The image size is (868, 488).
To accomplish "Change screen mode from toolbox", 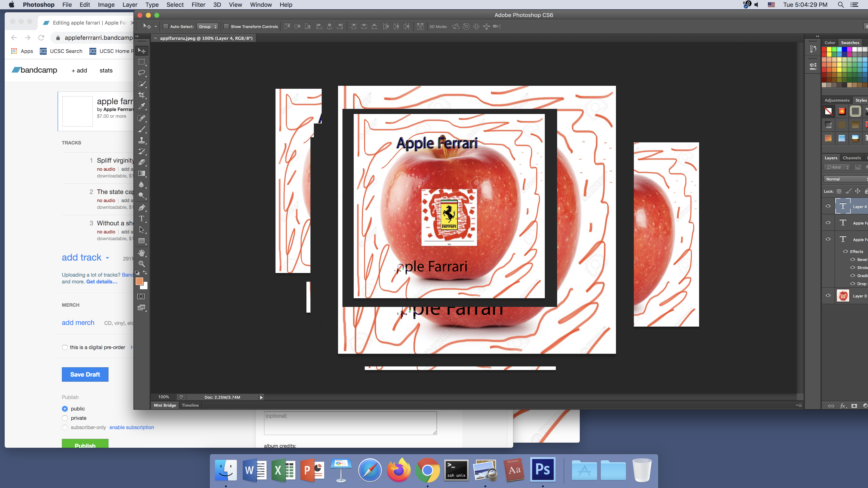I will coord(142,308).
